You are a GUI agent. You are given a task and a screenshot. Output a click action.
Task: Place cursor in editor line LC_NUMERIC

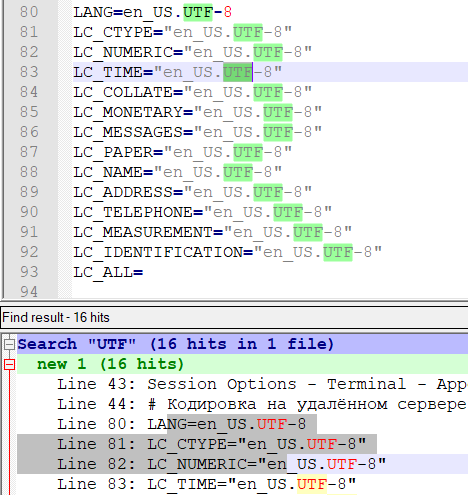(x=193, y=52)
